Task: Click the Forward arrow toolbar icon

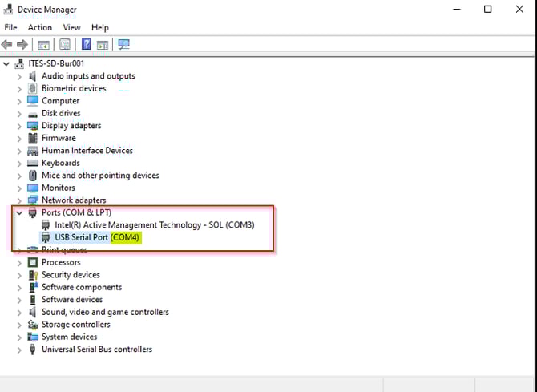Action: [x=22, y=45]
